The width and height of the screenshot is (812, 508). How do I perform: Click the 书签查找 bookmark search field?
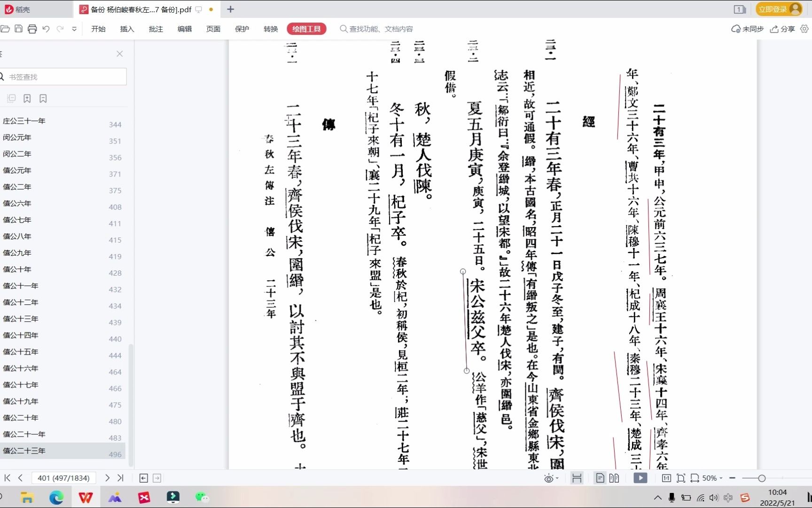(x=63, y=77)
